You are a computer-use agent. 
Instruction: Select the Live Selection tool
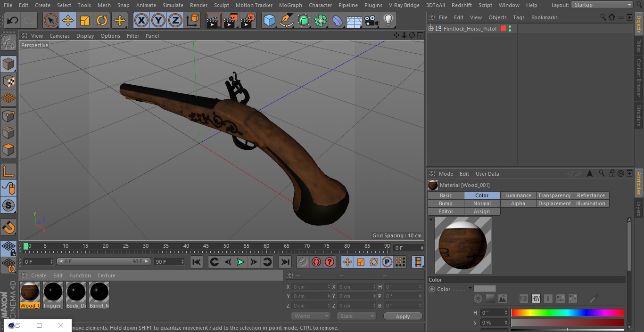coord(50,21)
